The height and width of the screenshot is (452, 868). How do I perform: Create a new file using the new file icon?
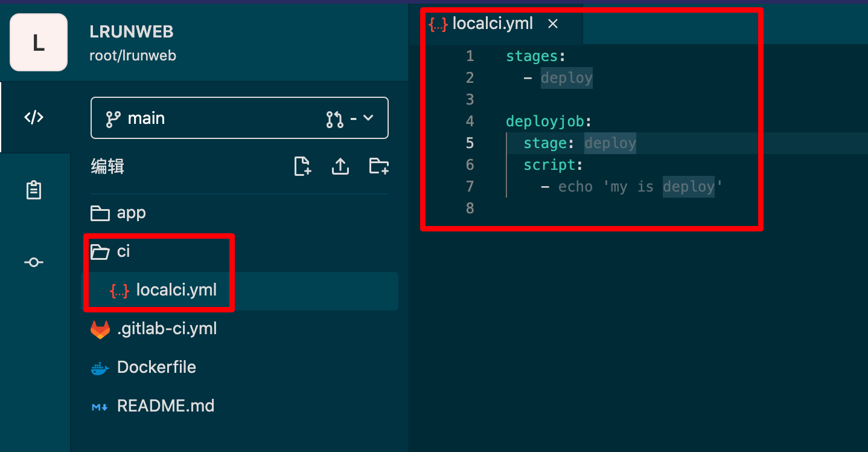302,166
